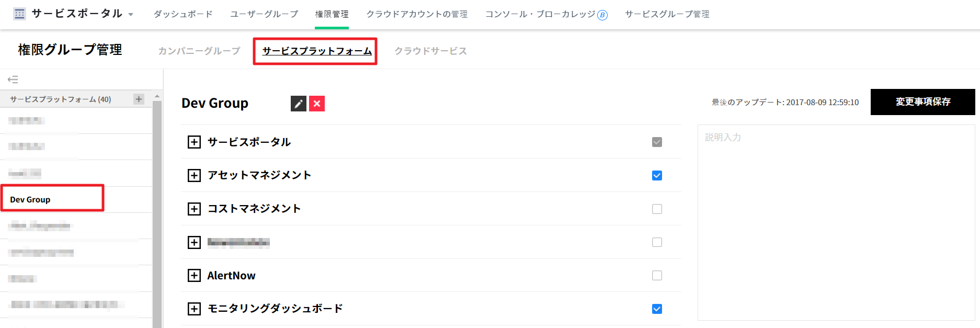The image size is (980, 328).
Task: Switch to the クラウドサービス tab
Action: pos(430,51)
